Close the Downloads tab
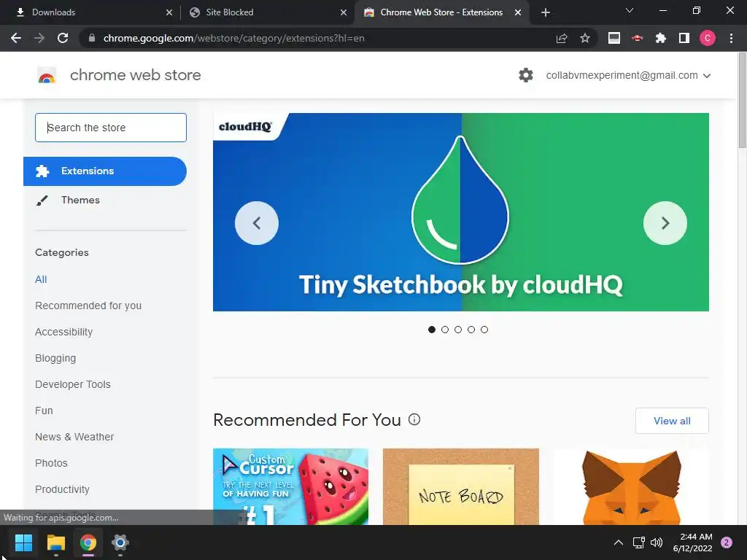This screenshot has width=747, height=560. coord(169,12)
